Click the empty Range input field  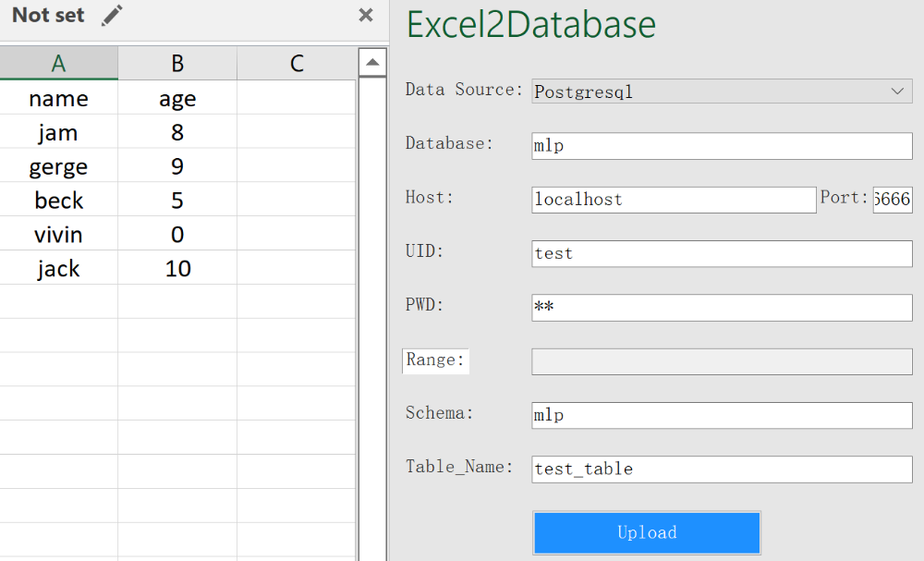click(x=722, y=361)
